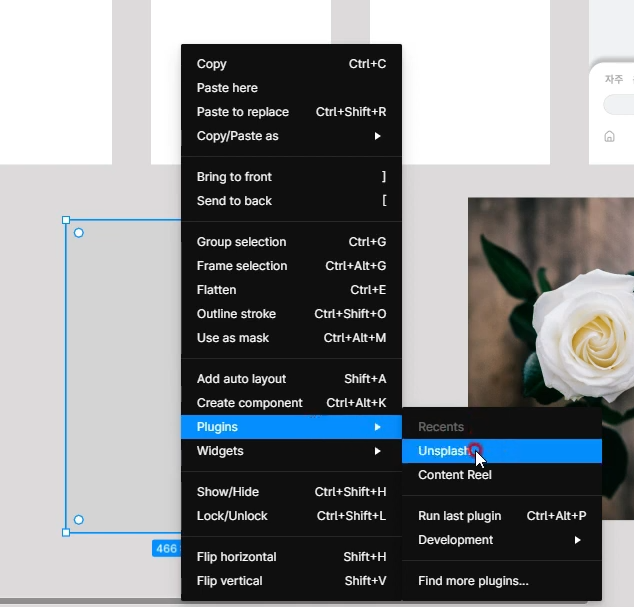Screen dimensions: 634x607
Task: Click the top-left corner radius handle
Action: click(x=79, y=233)
